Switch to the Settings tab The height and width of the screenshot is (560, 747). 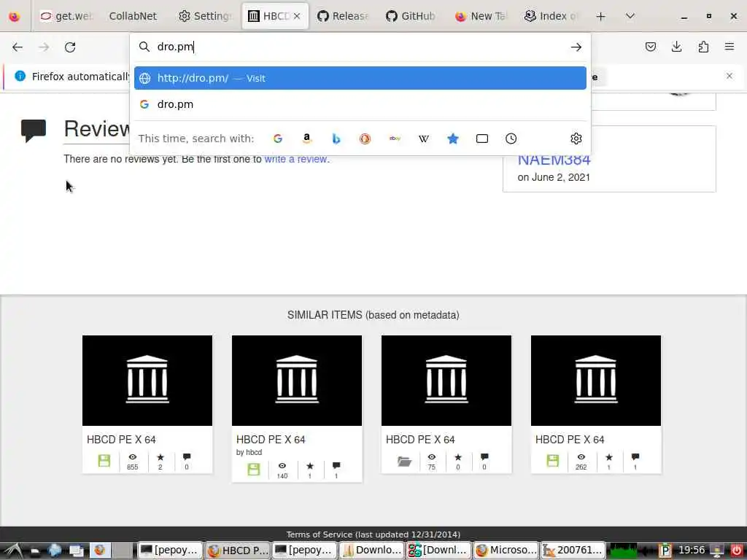click(x=205, y=16)
